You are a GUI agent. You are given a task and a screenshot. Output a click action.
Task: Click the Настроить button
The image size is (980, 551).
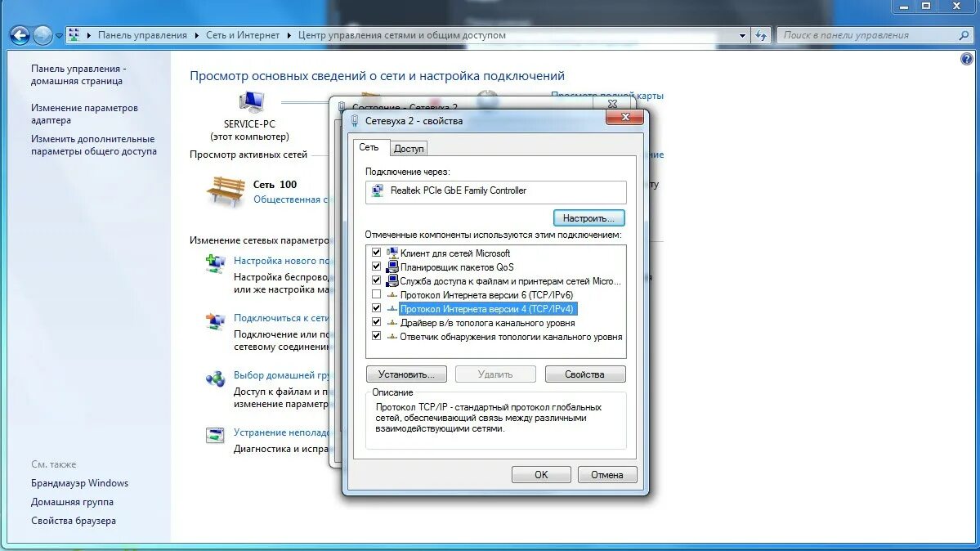coord(588,217)
